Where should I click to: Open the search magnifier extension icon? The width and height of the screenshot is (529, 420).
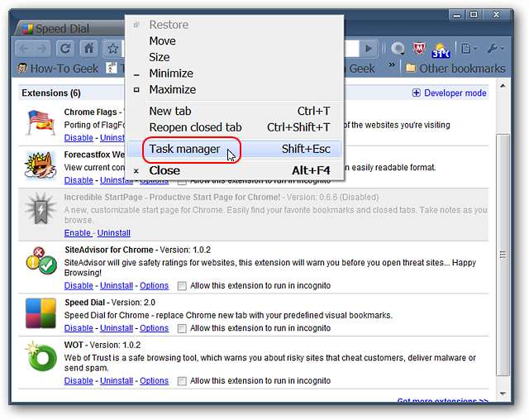coord(398,49)
